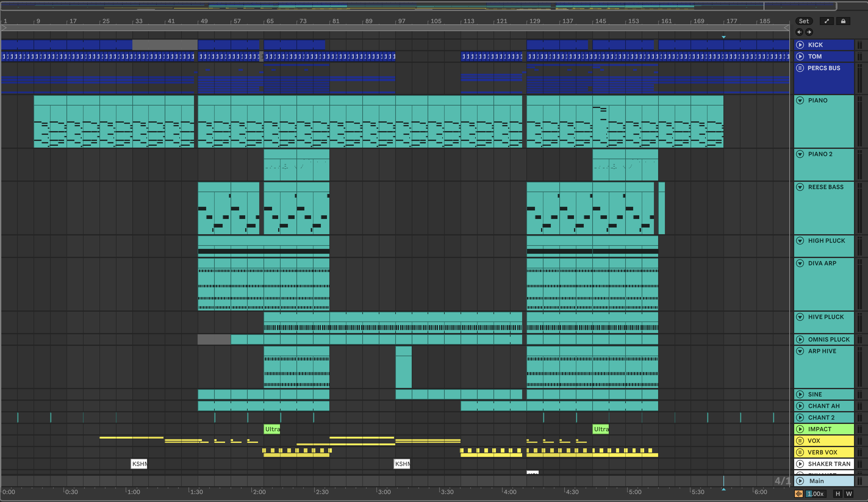Toggle automation mode (line-and-dots) button

pos(826,21)
